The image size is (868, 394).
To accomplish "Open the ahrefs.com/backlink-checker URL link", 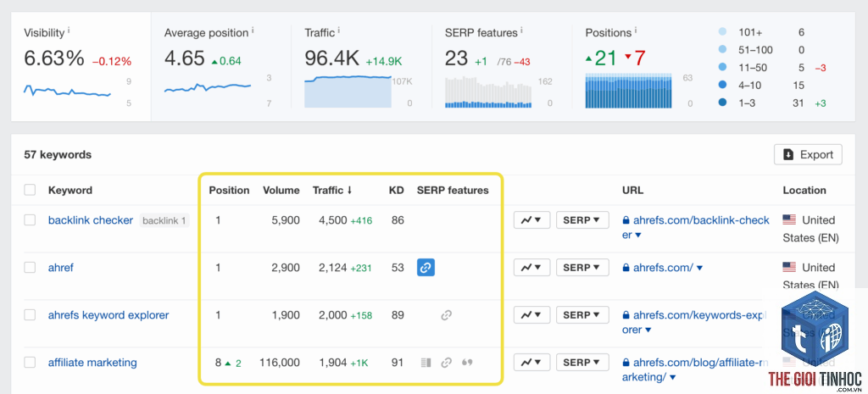I will click(697, 227).
